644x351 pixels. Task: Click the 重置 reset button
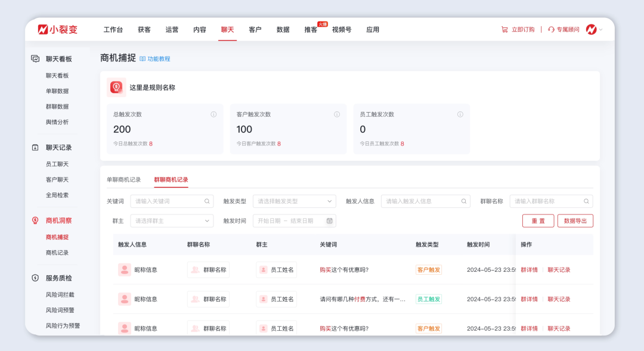pyautogui.click(x=537, y=220)
